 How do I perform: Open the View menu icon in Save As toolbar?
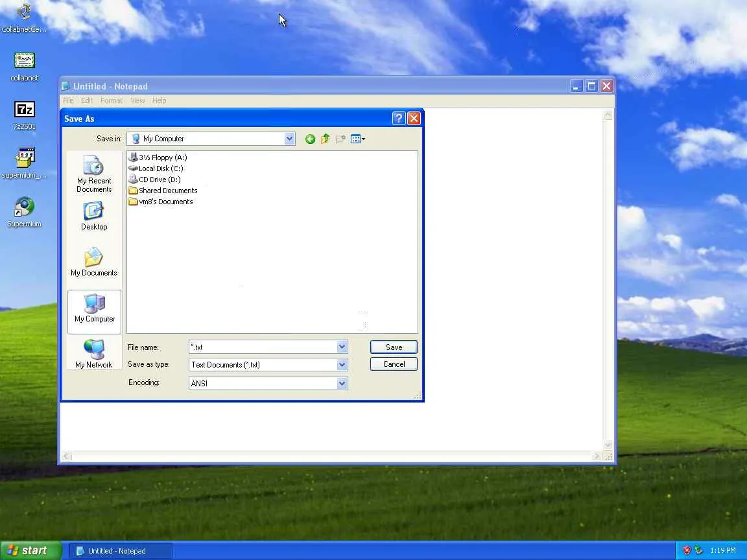click(x=357, y=139)
